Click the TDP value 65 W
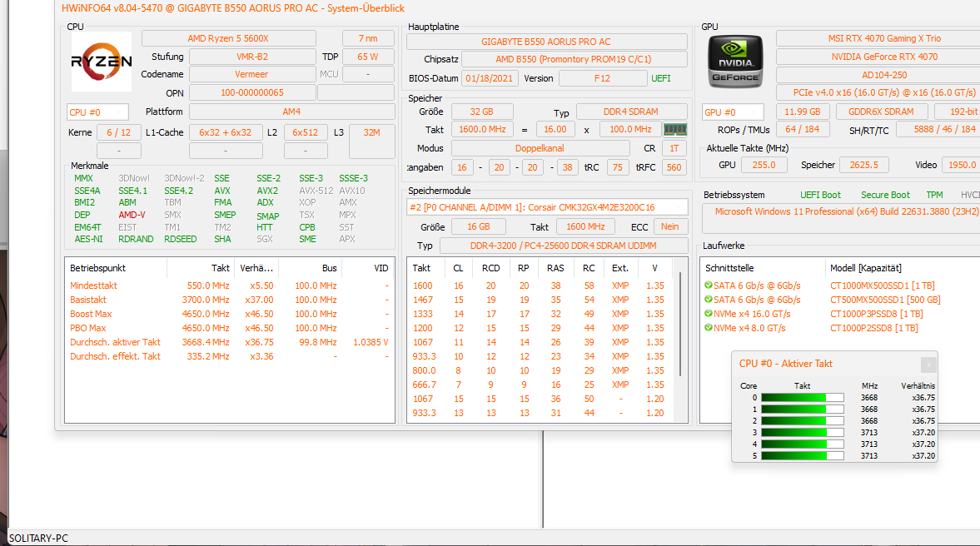The width and height of the screenshot is (980, 546). (x=368, y=57)
